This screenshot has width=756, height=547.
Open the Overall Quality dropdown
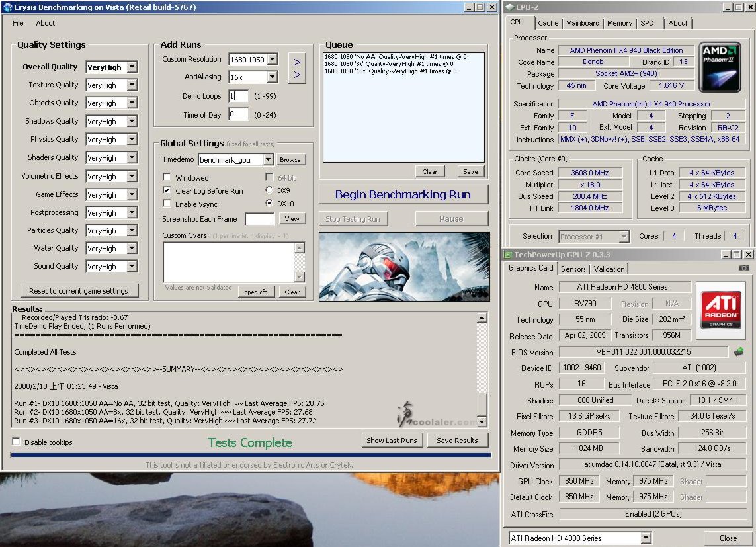(132, 67)
